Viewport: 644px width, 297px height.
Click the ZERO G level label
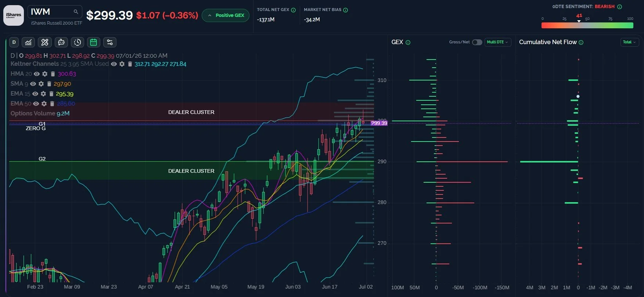point(36,128)
